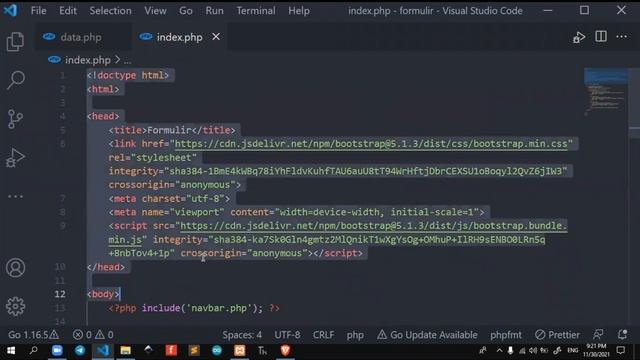Click the breadcrumb ellipsis after index.php
640x360 pixels.
(127, 60)
